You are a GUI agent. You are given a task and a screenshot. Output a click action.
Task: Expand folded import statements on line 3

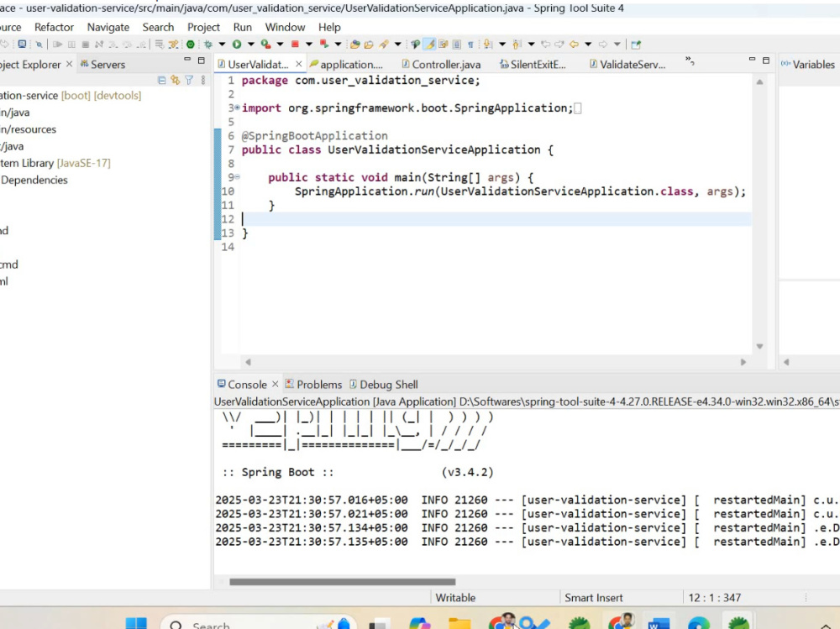click(x=237, y=107)
